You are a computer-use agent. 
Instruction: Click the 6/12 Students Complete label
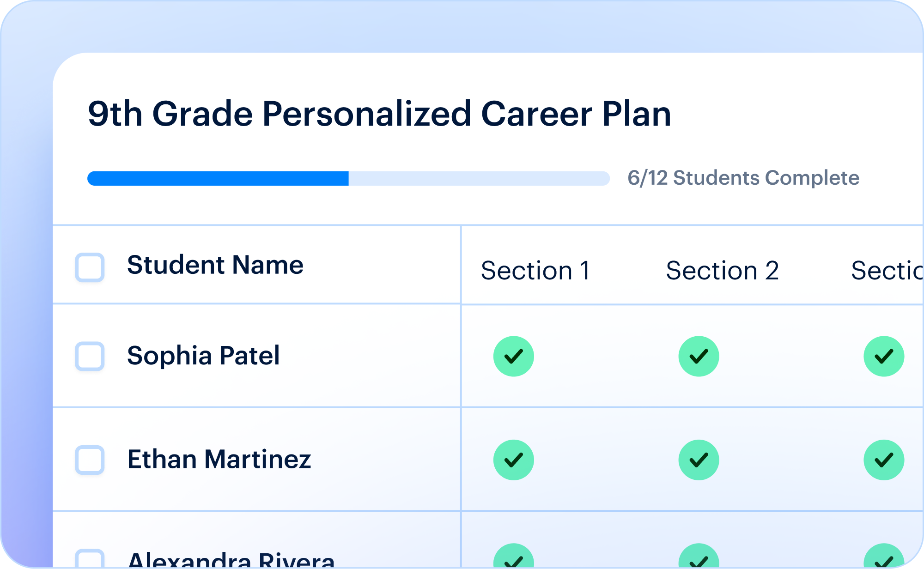(x=743, y=178)
